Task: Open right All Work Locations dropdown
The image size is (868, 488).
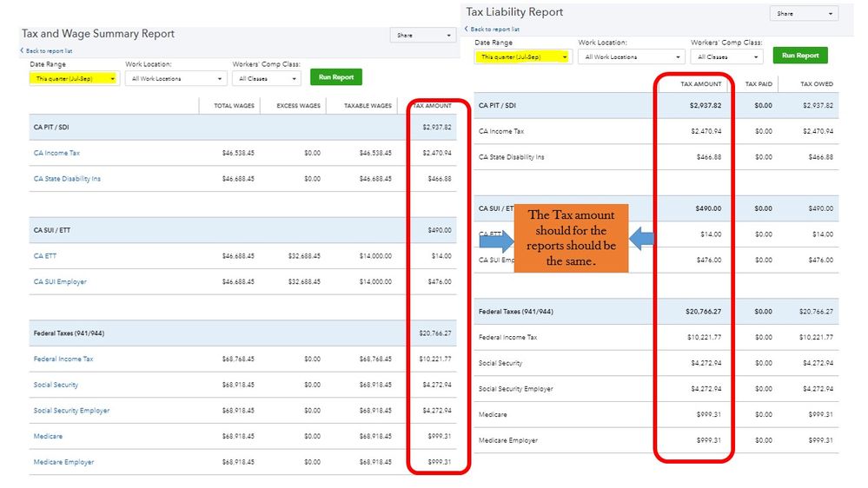Action: (632, 56)
